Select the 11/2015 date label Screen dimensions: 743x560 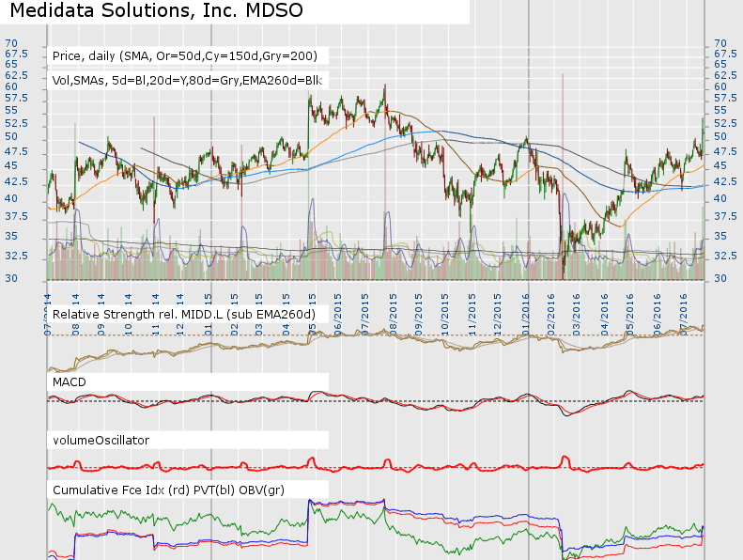tap(472, 316)
